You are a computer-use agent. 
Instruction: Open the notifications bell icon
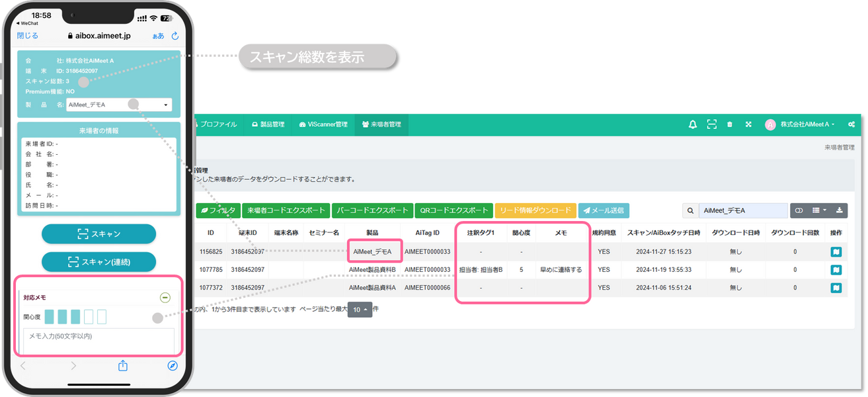(693, 124)
